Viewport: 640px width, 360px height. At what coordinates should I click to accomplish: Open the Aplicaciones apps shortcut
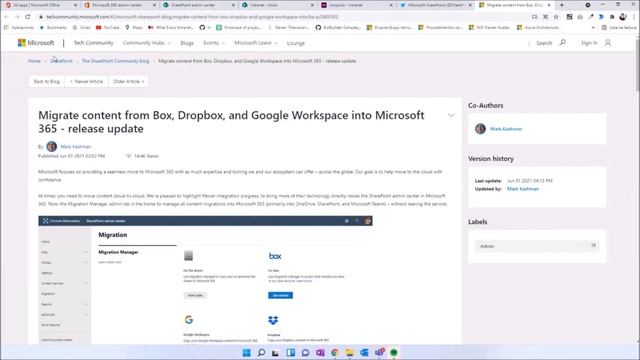tap(19, 27)
